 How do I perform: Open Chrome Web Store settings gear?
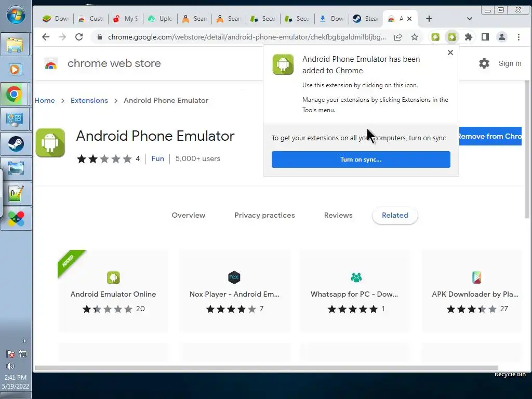click(484, 63)
